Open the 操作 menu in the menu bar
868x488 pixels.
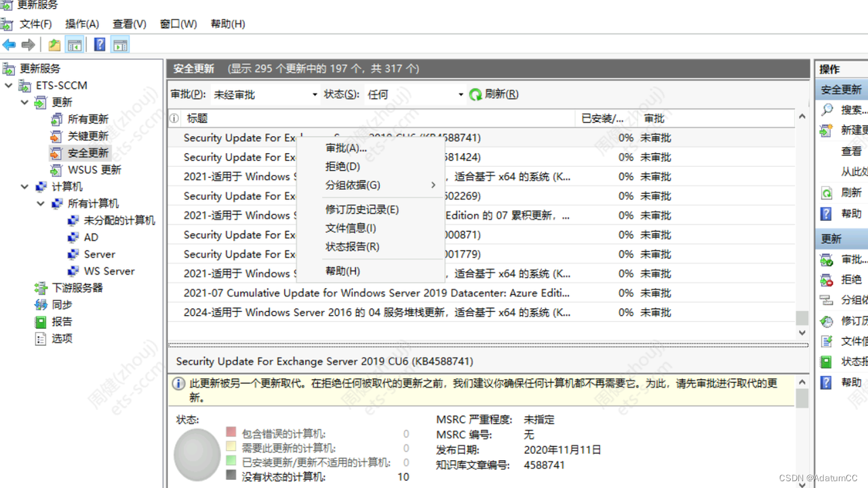pyautogui.click(x=82, y=24)
